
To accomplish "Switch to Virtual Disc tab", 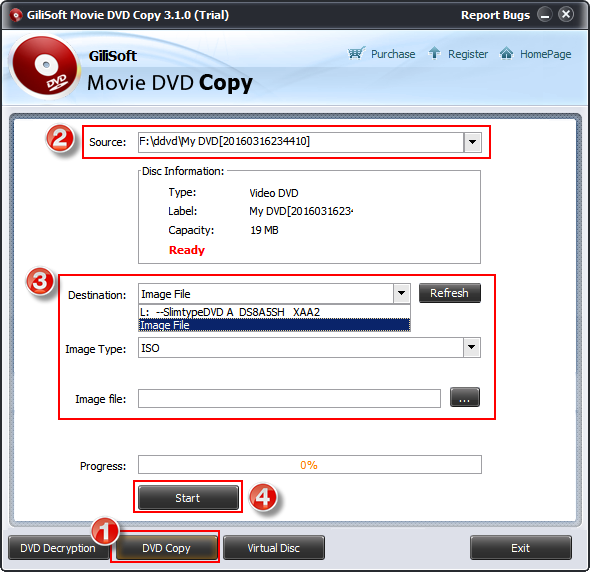I will 274,548.
